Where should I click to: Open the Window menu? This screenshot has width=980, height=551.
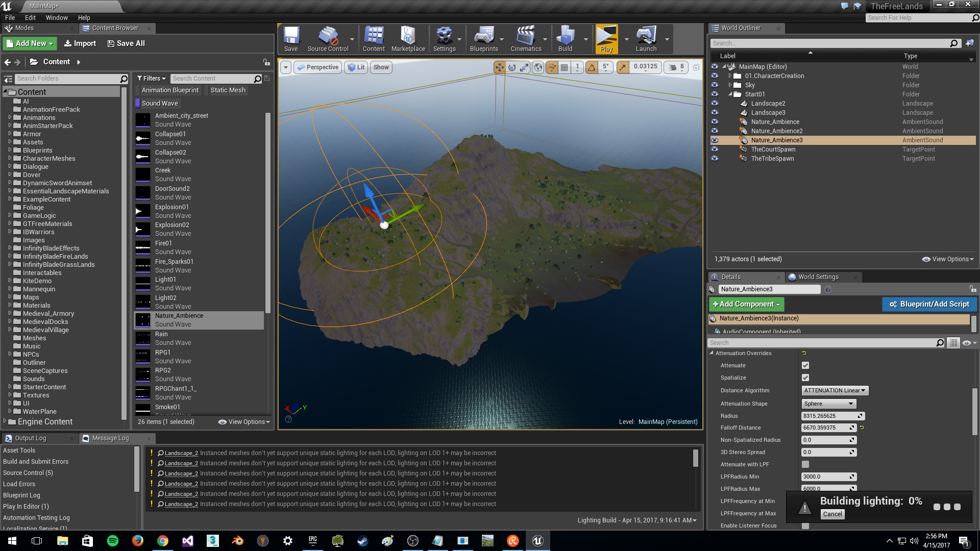[x=57, y=17]
